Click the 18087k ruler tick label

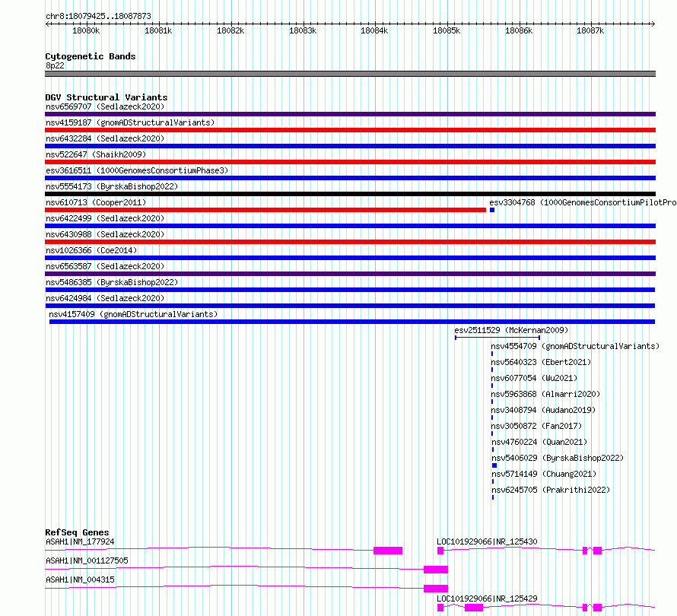pyautogui.click(x=590, y=30)
